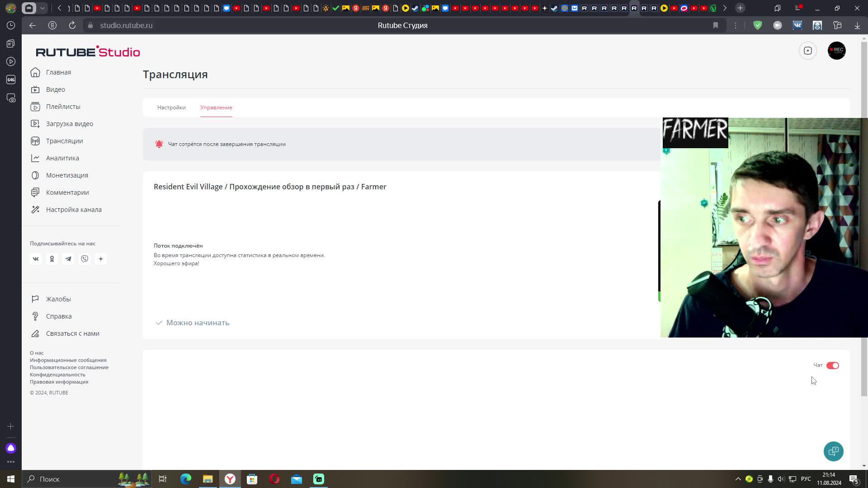Click the stream title Resident Evil Village
868x488 pixels.
point(270,187)
